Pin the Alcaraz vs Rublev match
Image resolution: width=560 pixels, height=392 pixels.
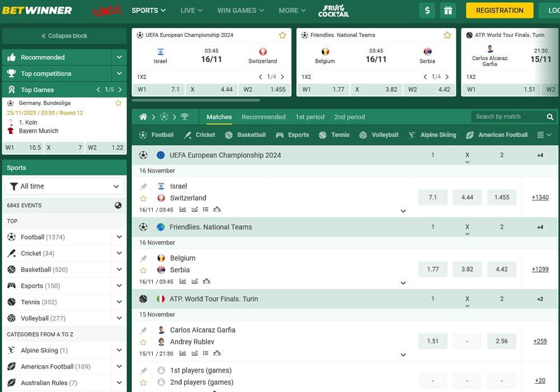[143, 330]
